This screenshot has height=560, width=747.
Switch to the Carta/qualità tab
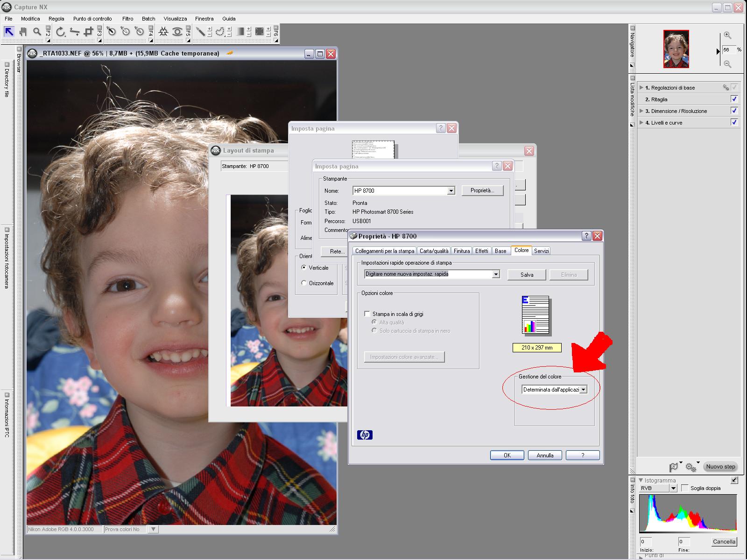click(434, 251)
